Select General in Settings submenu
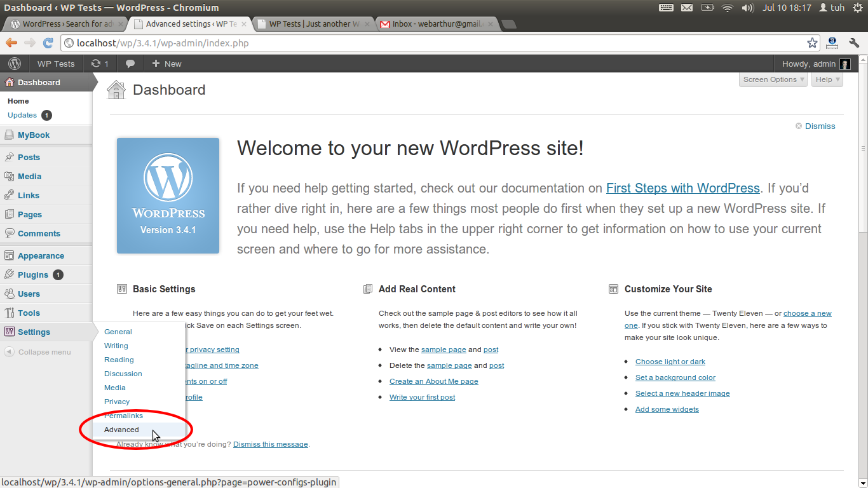 (118, 332)
